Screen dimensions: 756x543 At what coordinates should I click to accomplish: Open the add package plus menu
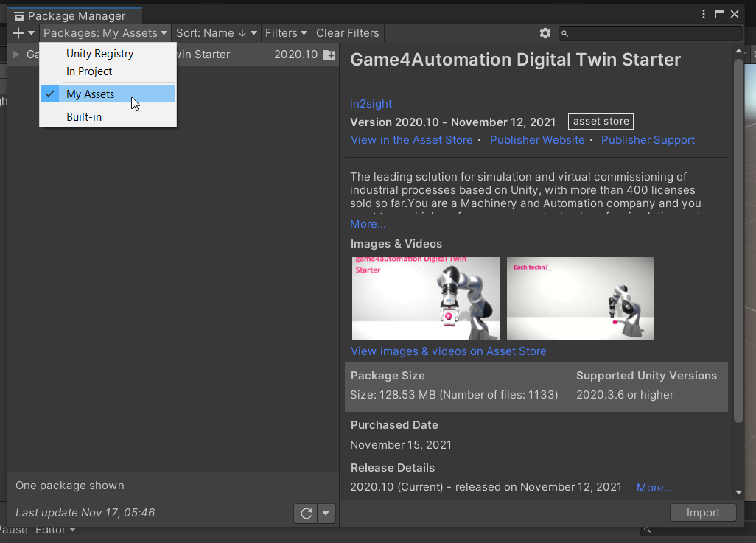[23, 33]
